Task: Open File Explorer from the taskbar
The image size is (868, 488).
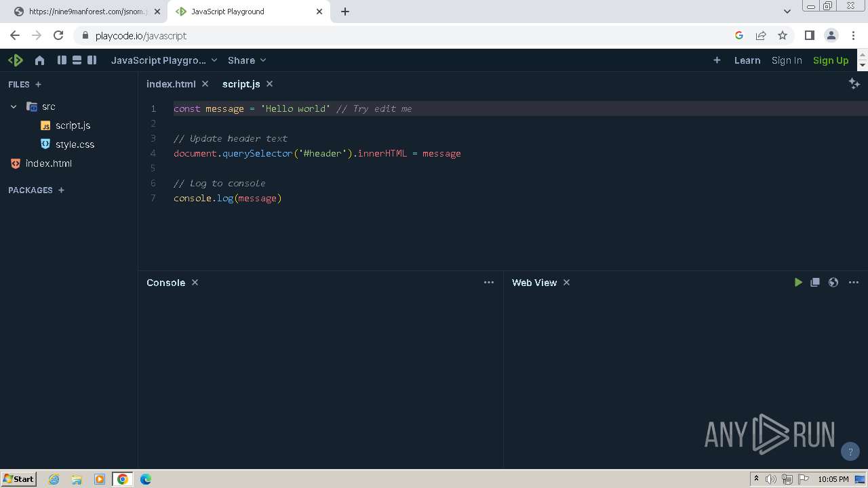Action: (x=77, y=479)
